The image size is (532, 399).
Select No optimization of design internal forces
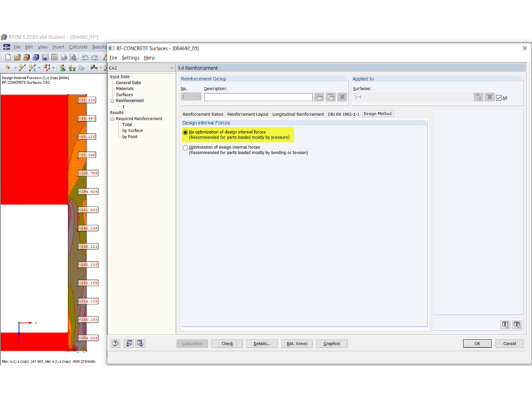pos(185,132)
